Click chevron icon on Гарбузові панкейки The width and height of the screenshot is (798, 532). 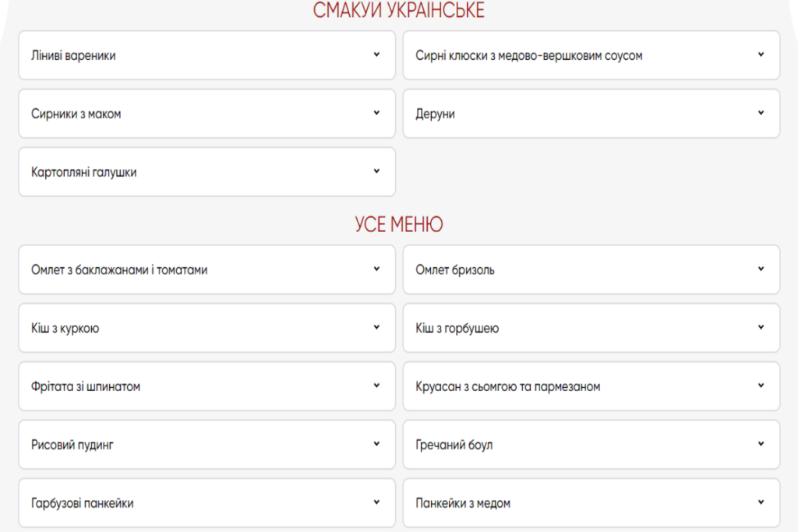376,502
